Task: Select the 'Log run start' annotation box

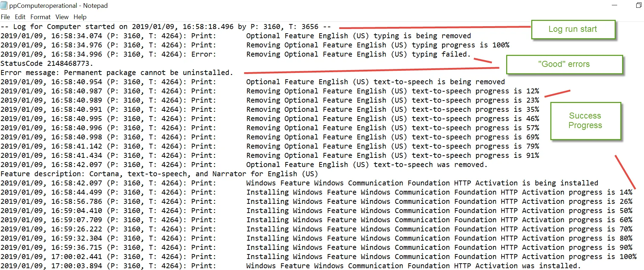Action: click(573, 29)
